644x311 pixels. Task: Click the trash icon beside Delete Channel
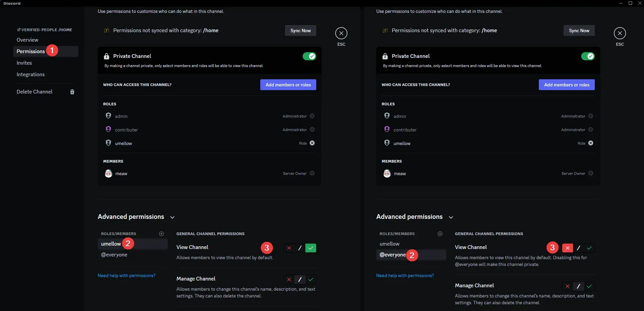[x=72, y=92]
